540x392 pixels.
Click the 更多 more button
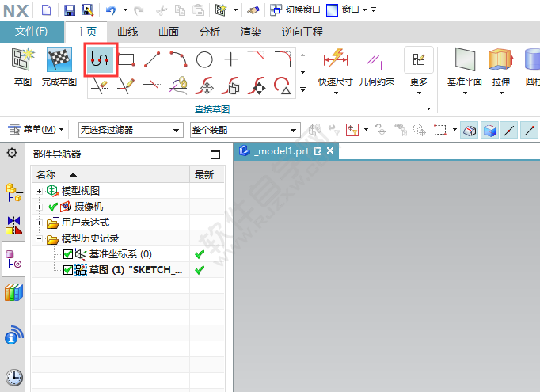(419, 67)
